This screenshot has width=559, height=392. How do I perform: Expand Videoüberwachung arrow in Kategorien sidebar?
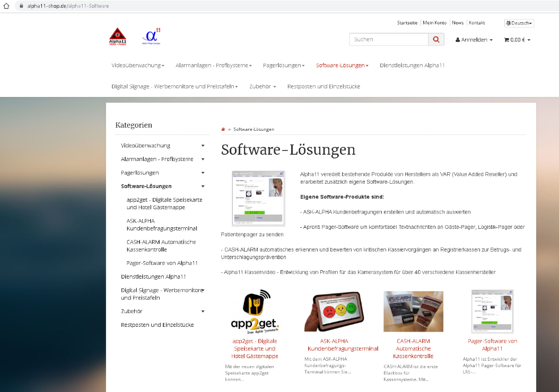coord(203,146)
